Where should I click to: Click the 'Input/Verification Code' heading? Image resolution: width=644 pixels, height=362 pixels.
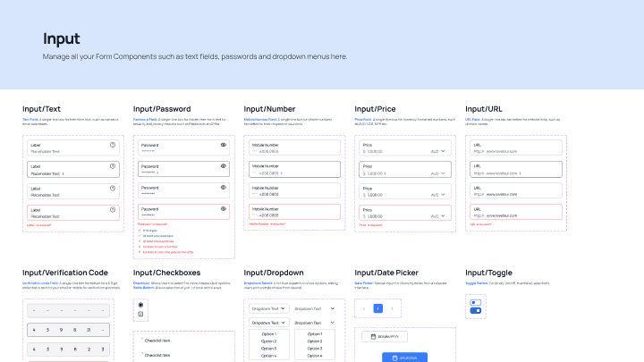65,273
